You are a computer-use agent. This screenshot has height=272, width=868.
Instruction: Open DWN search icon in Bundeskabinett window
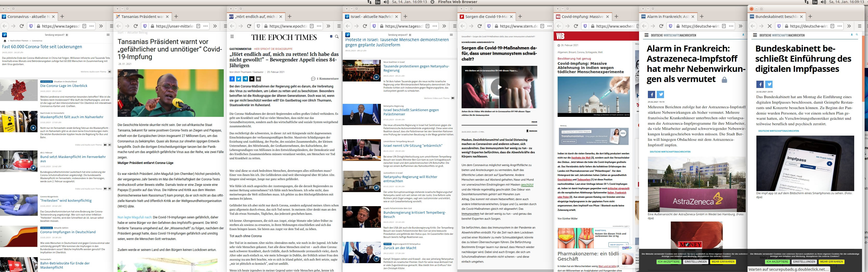tap(857, 35)
